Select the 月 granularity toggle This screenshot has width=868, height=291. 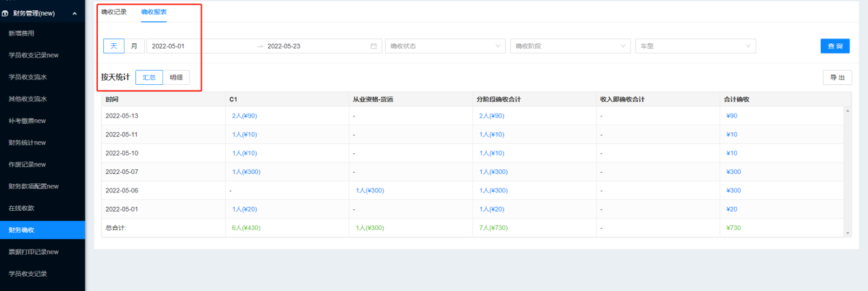pos(134,46)
